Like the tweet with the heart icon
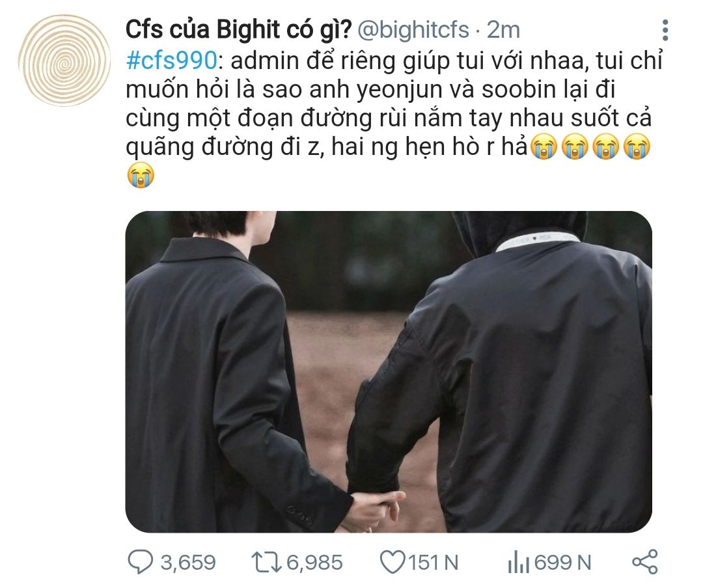The width and height of the screenshot is (703, 588). coord(393,563)
